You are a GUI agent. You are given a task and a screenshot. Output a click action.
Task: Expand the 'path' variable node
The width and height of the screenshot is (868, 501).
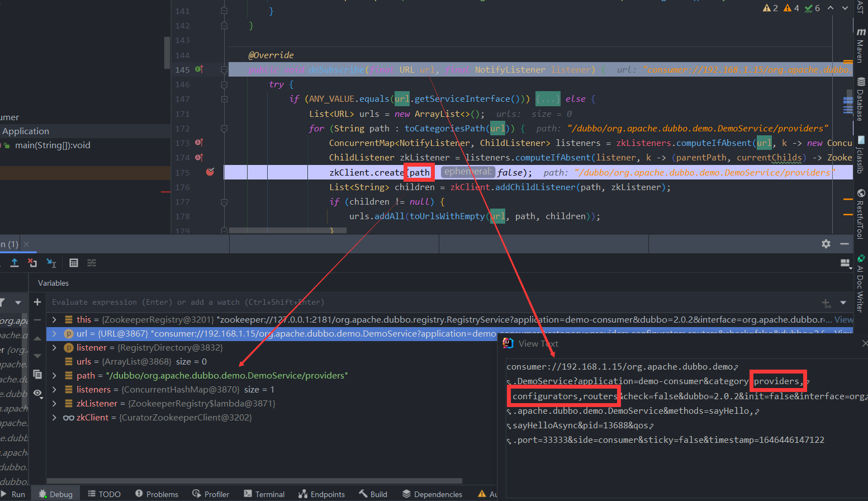click(54, 376)
